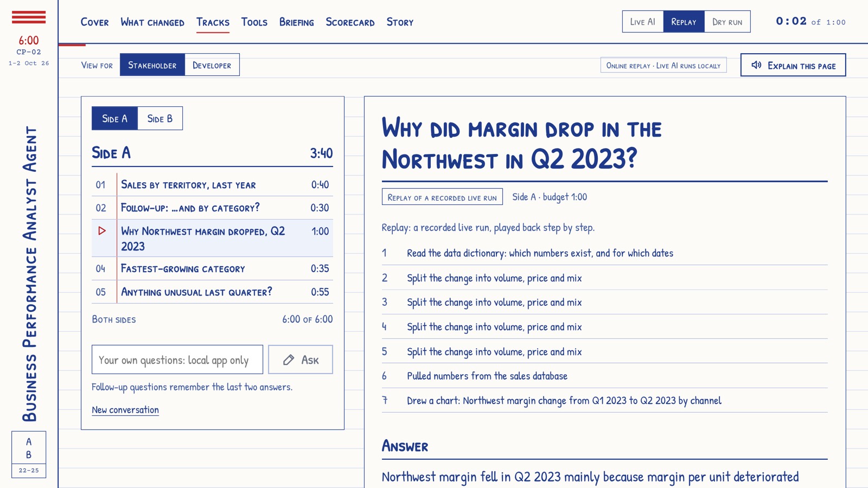Click the play triangle on the Northwest margin track
The width and height of the screenshot is (868, 488).
(x=101, y=231)
